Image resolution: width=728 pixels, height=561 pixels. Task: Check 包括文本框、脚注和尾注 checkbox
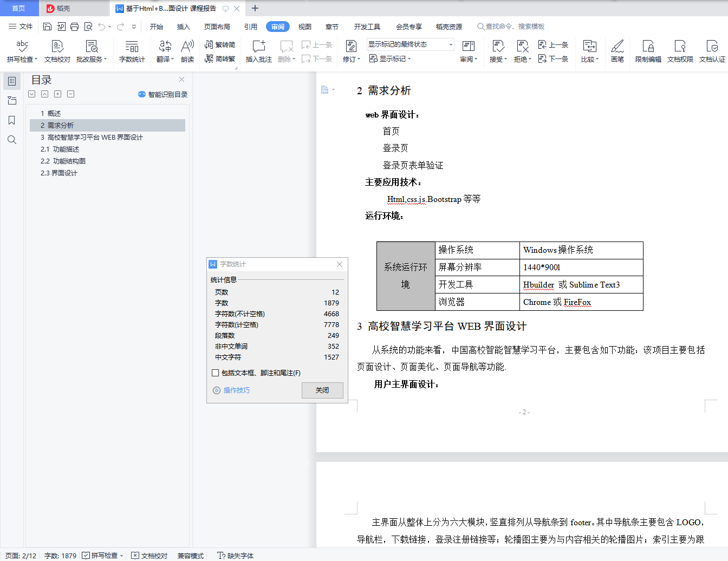pyautogui.click(x=215, y=373)
